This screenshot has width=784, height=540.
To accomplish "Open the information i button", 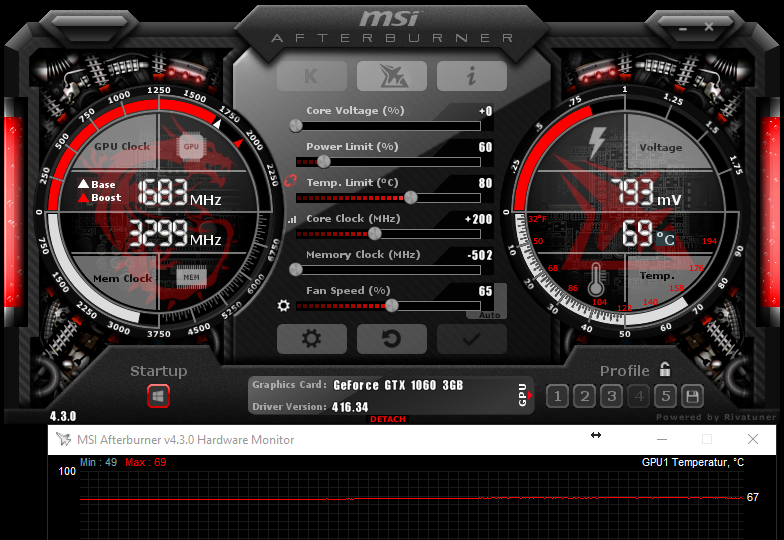I will [x=472, y=76].
